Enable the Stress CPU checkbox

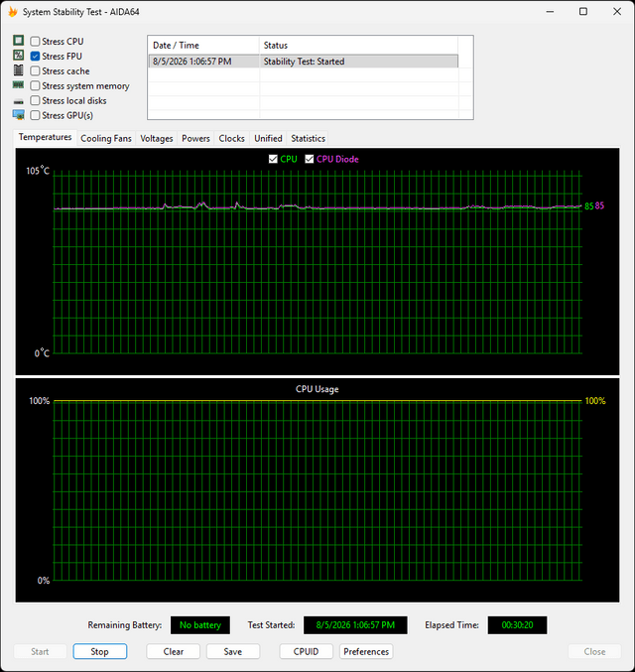(35, 41)
